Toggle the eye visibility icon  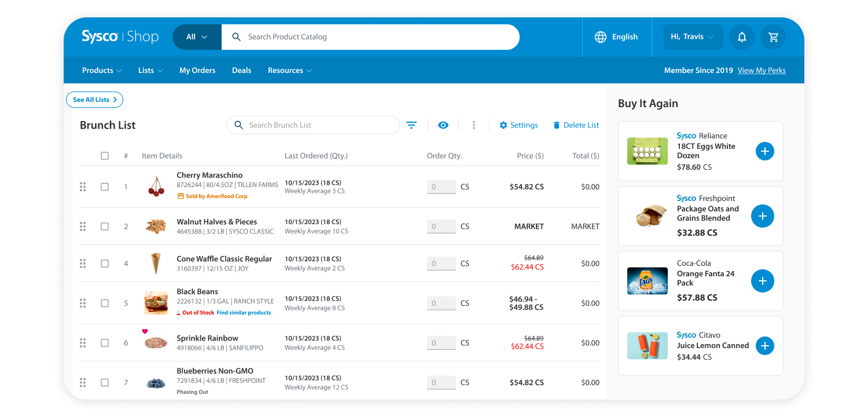coord(443,125)
